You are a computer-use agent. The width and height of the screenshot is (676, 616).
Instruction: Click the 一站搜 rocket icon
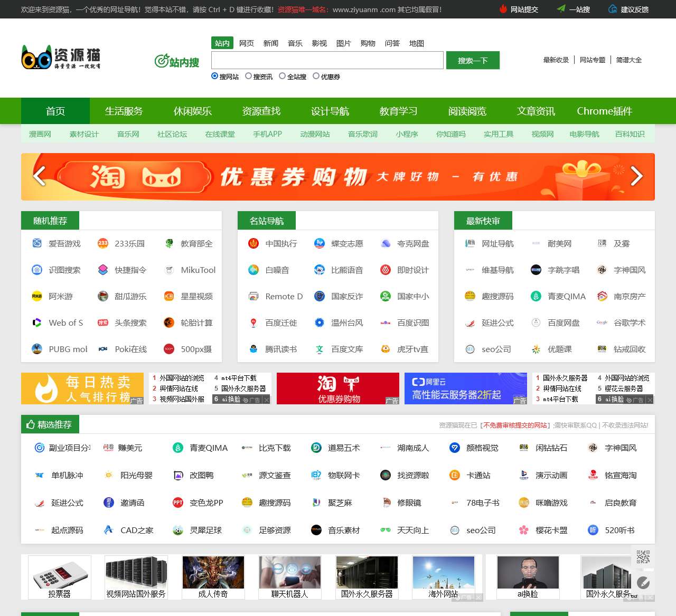coord(561,9)
